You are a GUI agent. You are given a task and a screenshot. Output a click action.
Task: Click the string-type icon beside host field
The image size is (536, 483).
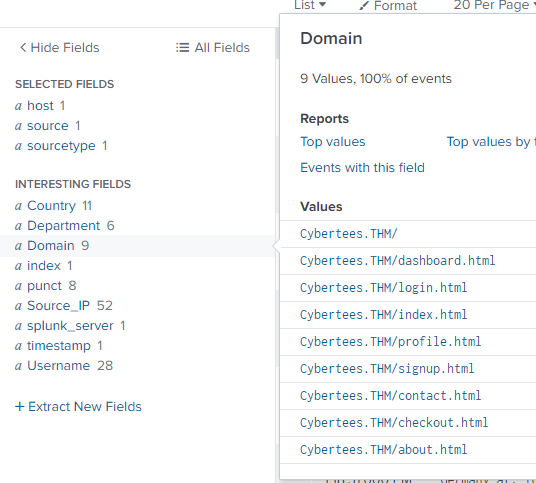(18, 106)
